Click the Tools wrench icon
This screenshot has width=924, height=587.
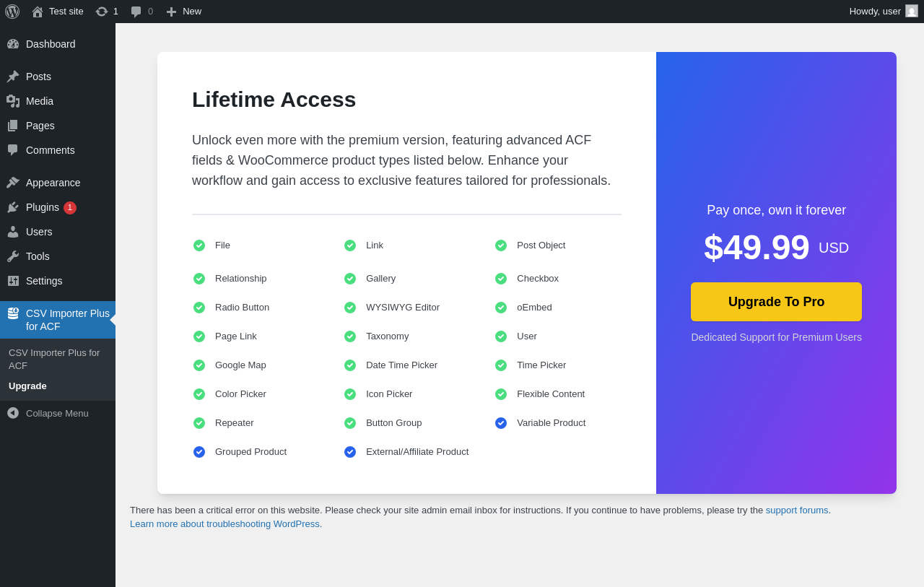pyautogui.click(x=13, y=256)
